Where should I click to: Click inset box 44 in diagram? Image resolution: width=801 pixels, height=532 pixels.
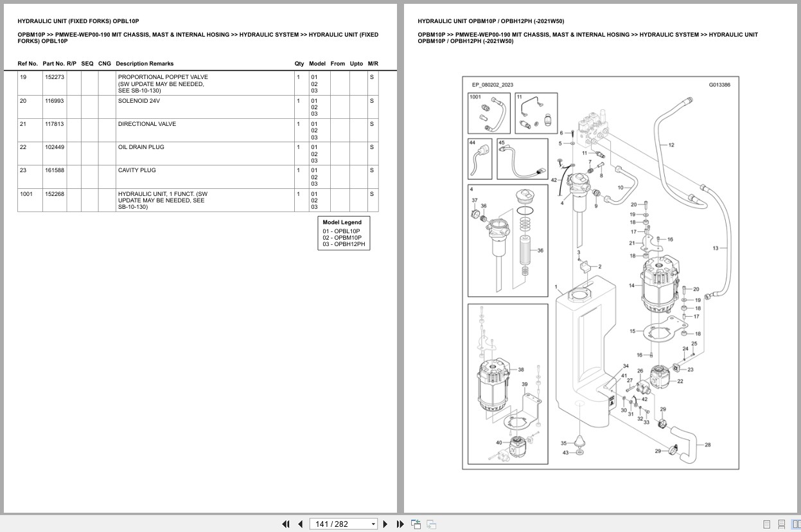[x=480, y=159]
